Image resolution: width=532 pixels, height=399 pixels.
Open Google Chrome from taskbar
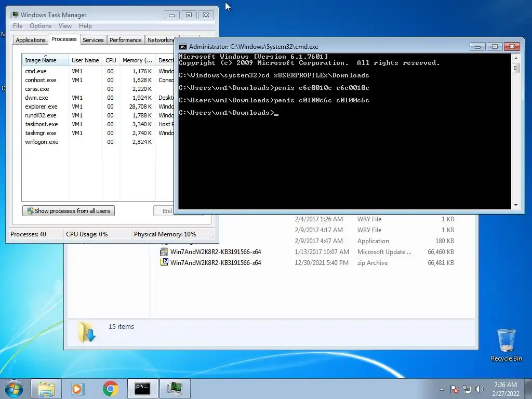[x=110, y=389]
